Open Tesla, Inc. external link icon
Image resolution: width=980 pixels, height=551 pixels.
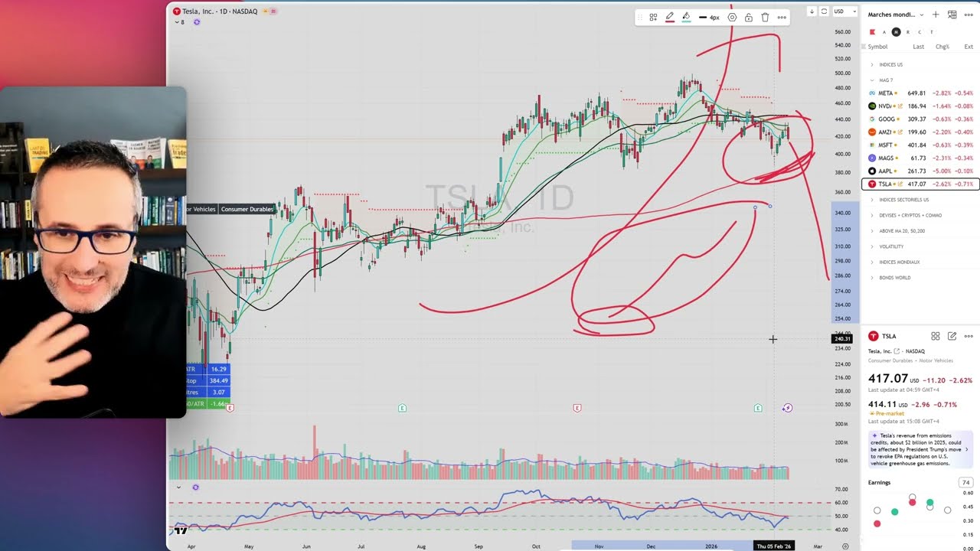click(897, 351)
